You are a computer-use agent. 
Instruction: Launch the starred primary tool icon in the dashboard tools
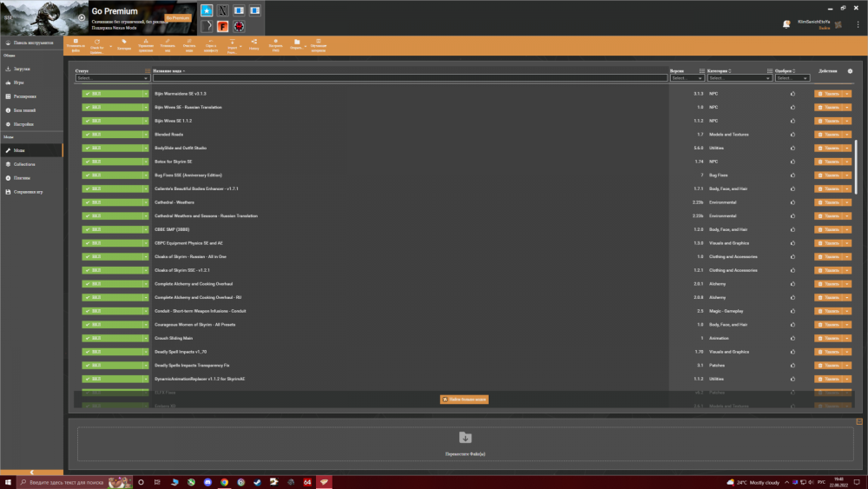[x=207, y=10]
